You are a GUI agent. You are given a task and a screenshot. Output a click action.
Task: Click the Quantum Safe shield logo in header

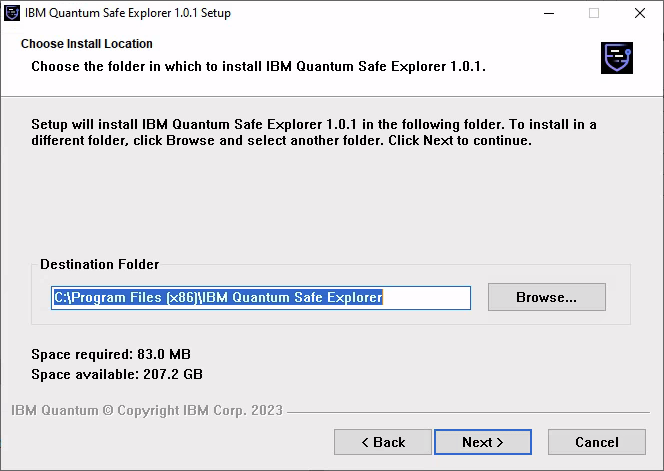point(616,57)
